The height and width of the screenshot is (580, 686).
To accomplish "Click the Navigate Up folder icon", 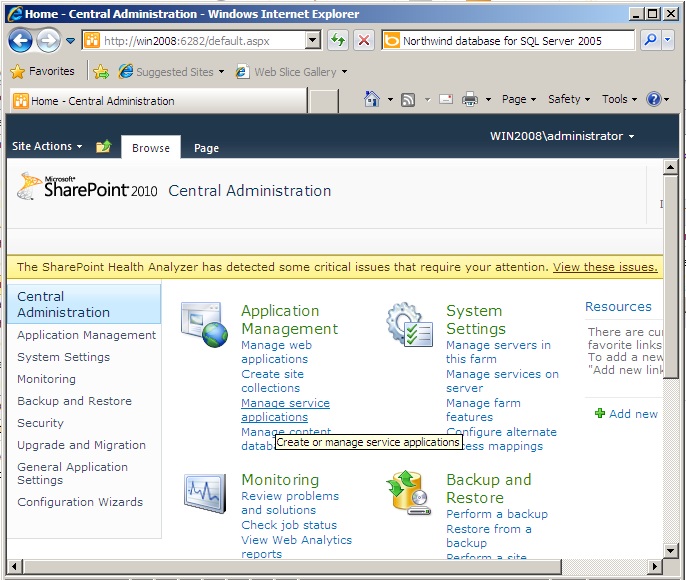I will pos(104,146).
